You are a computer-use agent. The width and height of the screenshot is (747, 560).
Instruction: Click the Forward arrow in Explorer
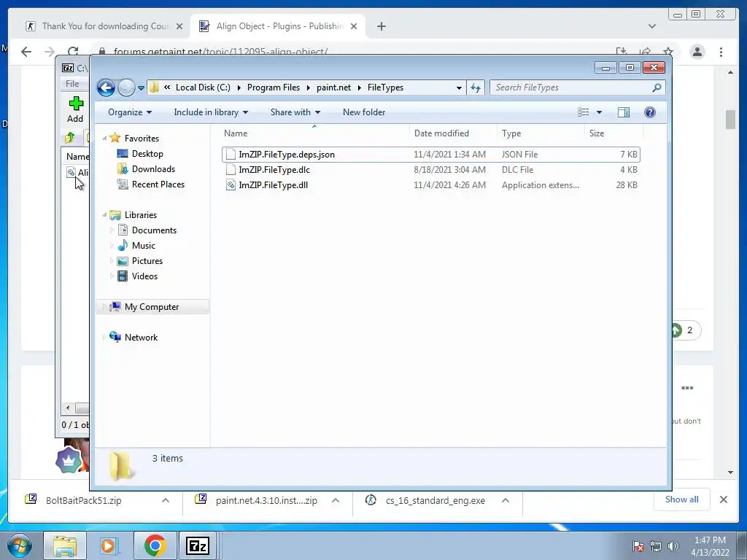click(x=126, y=87)
